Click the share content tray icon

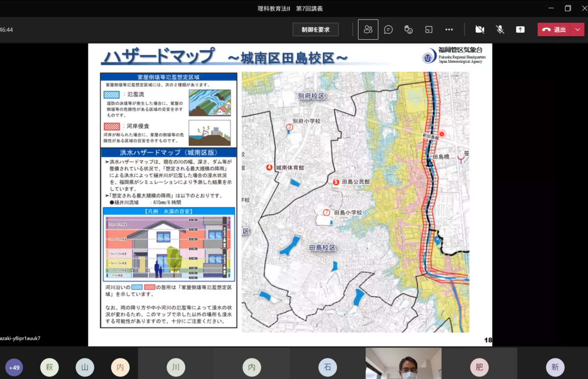tap(520, 29)
